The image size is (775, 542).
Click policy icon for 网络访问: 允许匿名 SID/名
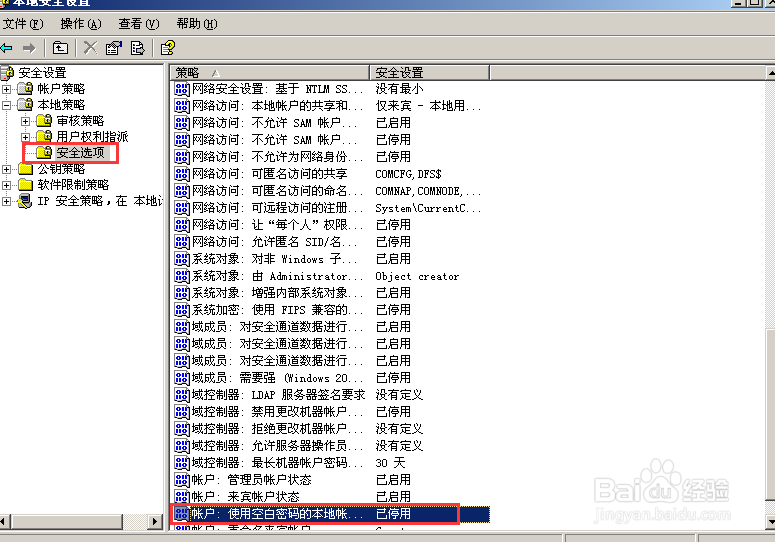182,242
